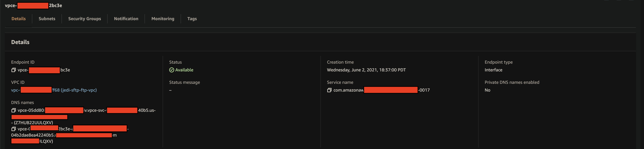Screen dimensions: 644x149
Task: Select the Status message label
Action: pyautogui.click(x=184, y=83)
